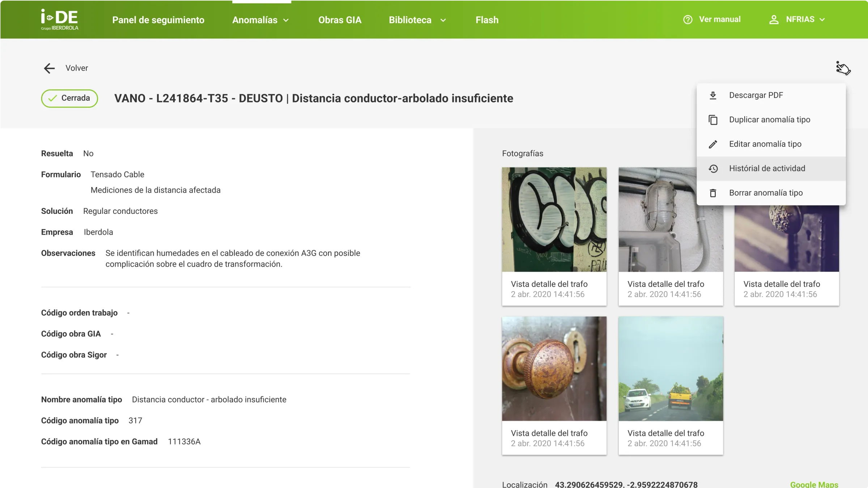Open the Google Maps link
The width and height of the screenshot is (868, 488).
814,484
